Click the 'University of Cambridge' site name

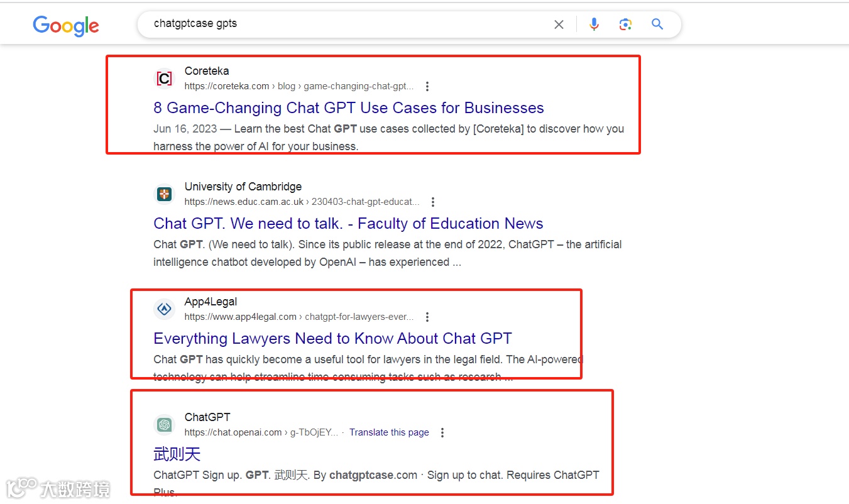point(243,187)
